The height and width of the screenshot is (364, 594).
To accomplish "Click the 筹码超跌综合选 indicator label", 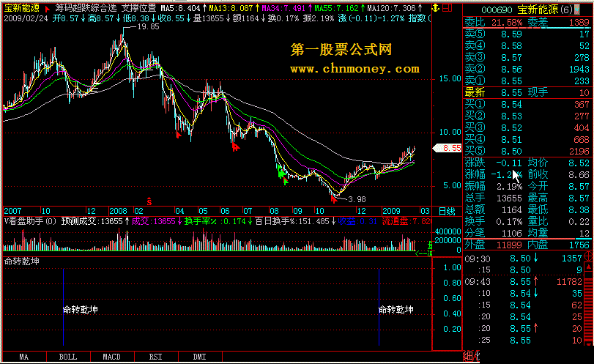I will (x=86, y=8).
